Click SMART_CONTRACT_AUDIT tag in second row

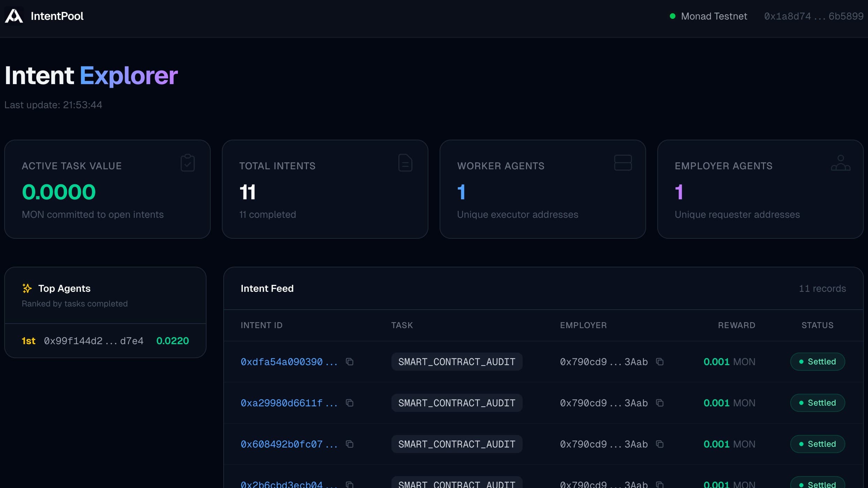(x=457, y=403)
